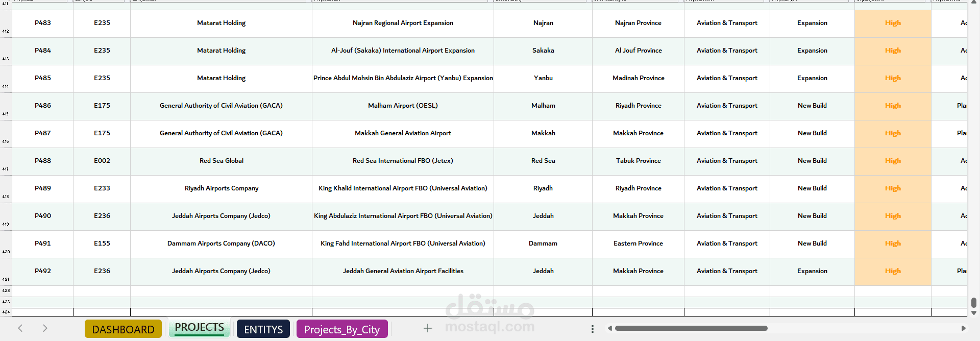Viewport: 980px width, 341px height.
Task: Switch to the PROJECTS sheet tab
Action: (200, 328)
